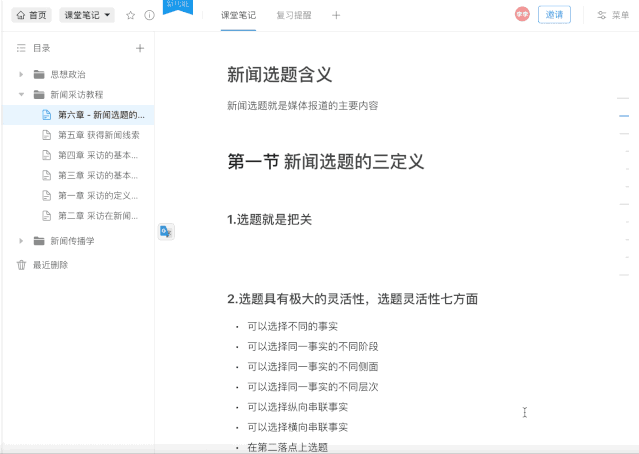
Task: Open the notebook info icon
Action: [150, 15]
